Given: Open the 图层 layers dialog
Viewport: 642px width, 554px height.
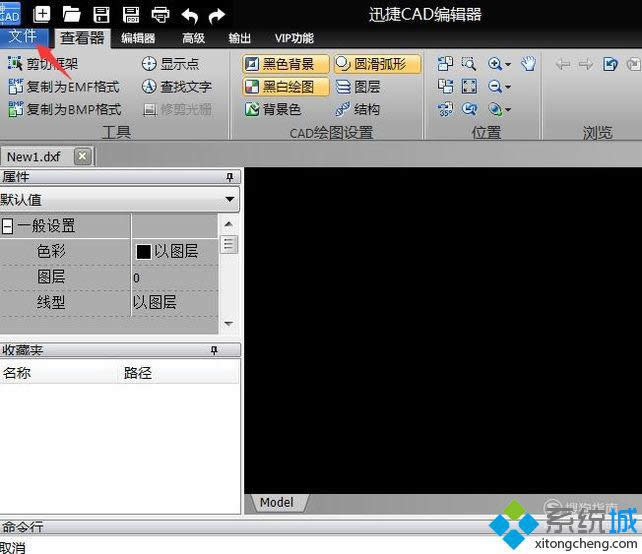Looking at the screenshot, I should point(358,87).
